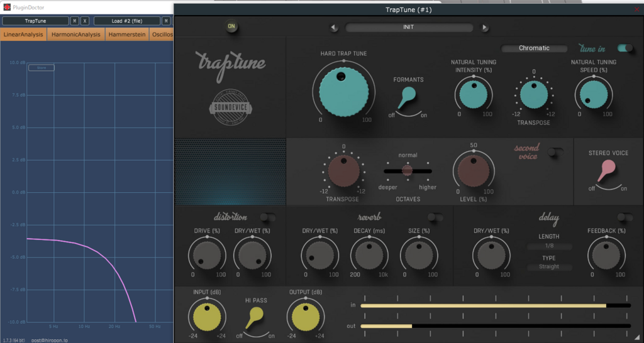644x343 pixels.
Task: Click the Load #2 (file) slot button
Action: tap(127, 21)
